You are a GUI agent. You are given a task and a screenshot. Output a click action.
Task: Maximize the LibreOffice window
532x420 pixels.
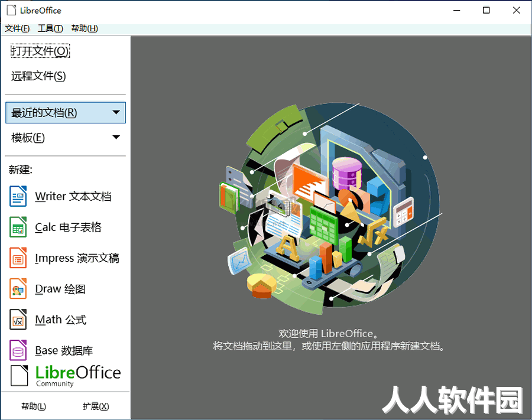pos(486,11)
